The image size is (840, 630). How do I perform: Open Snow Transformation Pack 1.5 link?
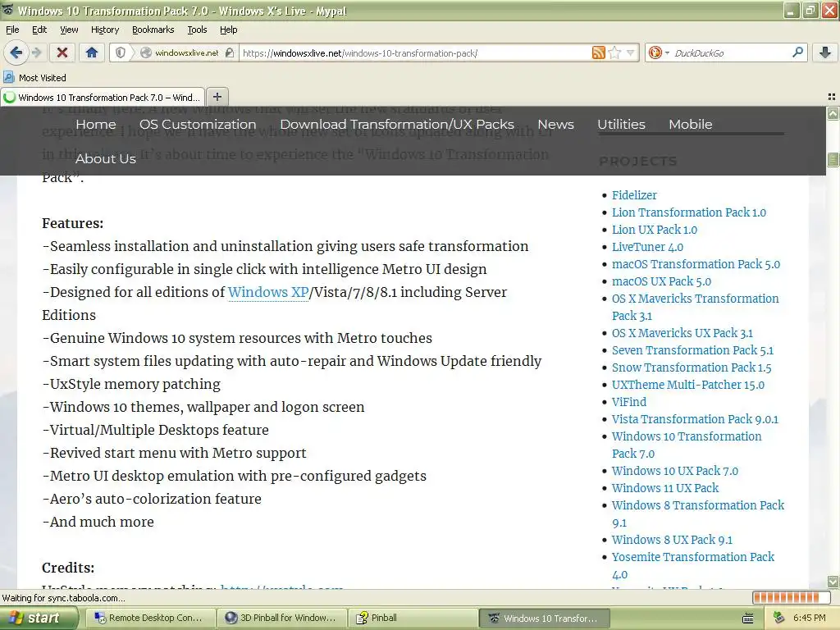tap(692, 367)
